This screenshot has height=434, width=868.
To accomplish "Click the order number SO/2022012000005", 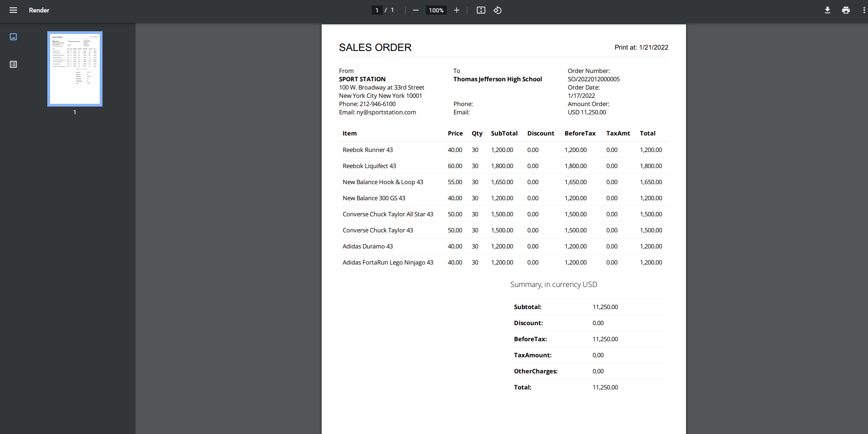I will pyautogui.click(x=593, y=79).
